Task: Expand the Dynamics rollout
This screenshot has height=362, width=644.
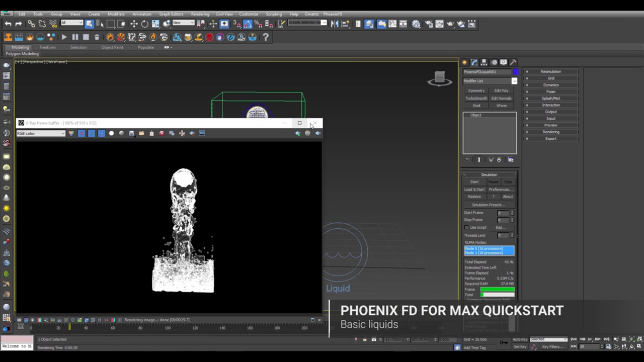Action: (551, 85)
